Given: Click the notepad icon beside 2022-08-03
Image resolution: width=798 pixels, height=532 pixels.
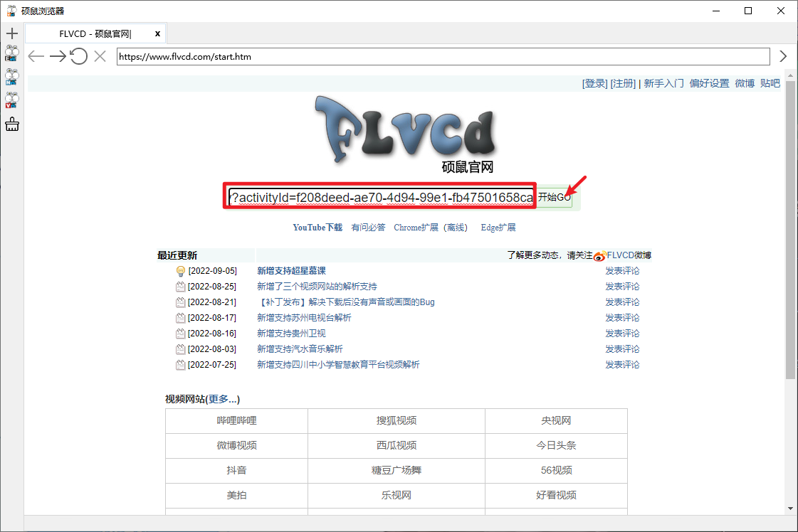Looking at the screenshot, I should point(180,349).
